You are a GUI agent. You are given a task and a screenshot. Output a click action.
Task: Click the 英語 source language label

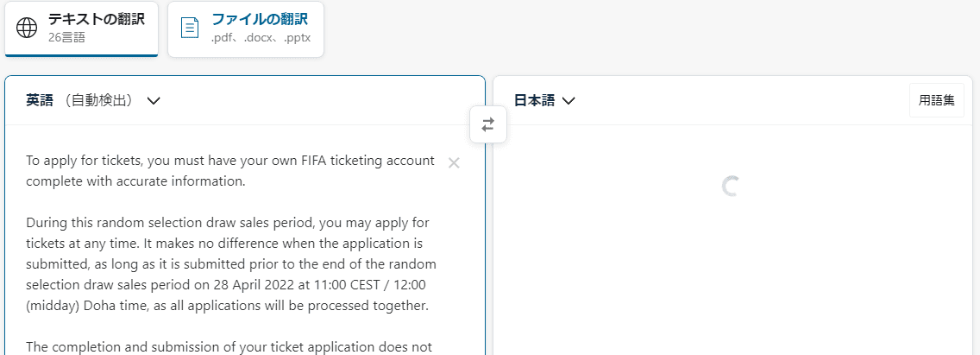40,100
